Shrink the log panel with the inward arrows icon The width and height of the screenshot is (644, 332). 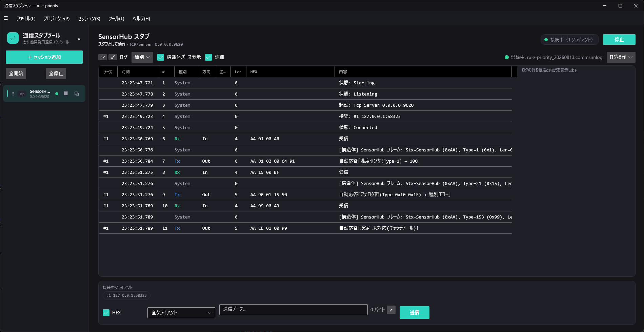113,57
